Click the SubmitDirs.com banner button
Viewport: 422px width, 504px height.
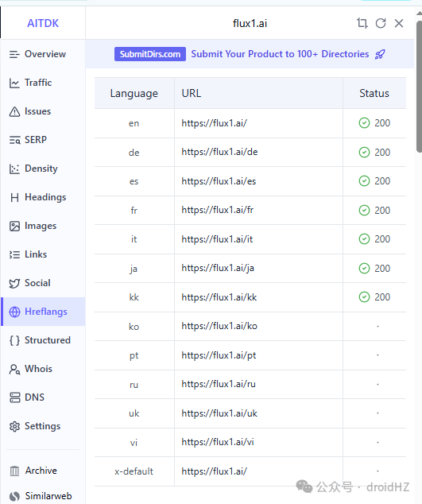click(x=149, y=54)
